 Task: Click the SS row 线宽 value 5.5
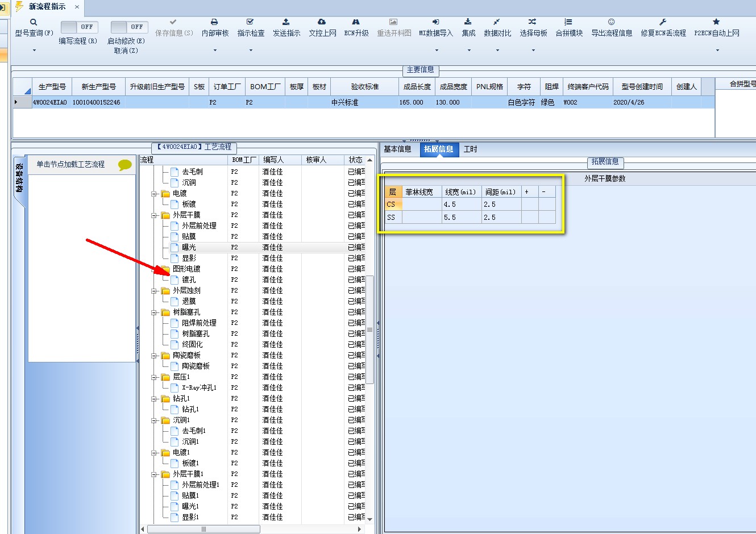tap(462, 218)
